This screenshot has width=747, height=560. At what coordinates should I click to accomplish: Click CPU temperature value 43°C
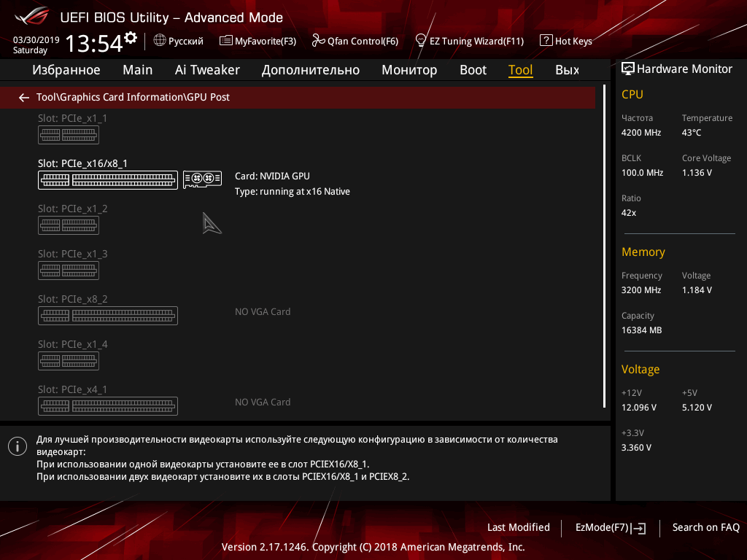pyautogui.click(x=692, y=133)
